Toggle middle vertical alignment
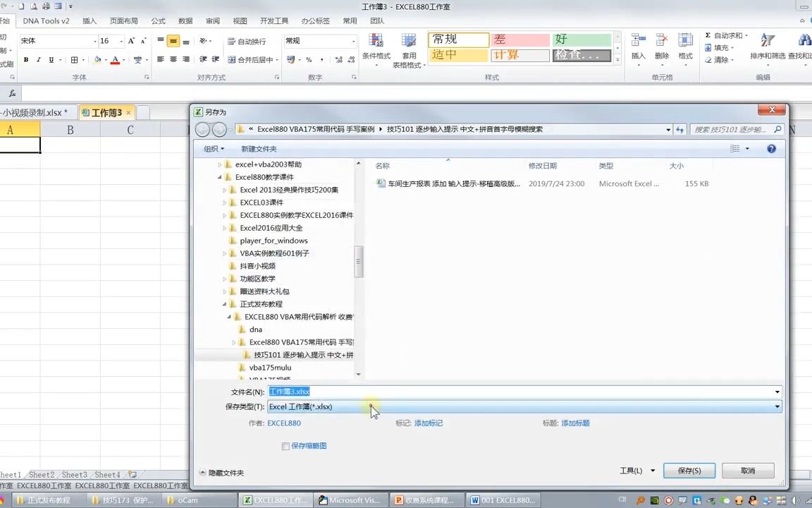812x508 pixels. 173,40
